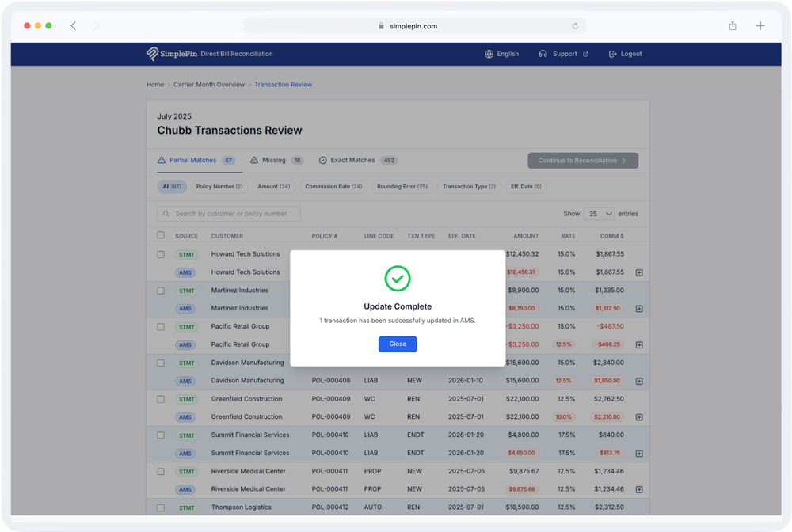Click the browser forward arrow

96,26
